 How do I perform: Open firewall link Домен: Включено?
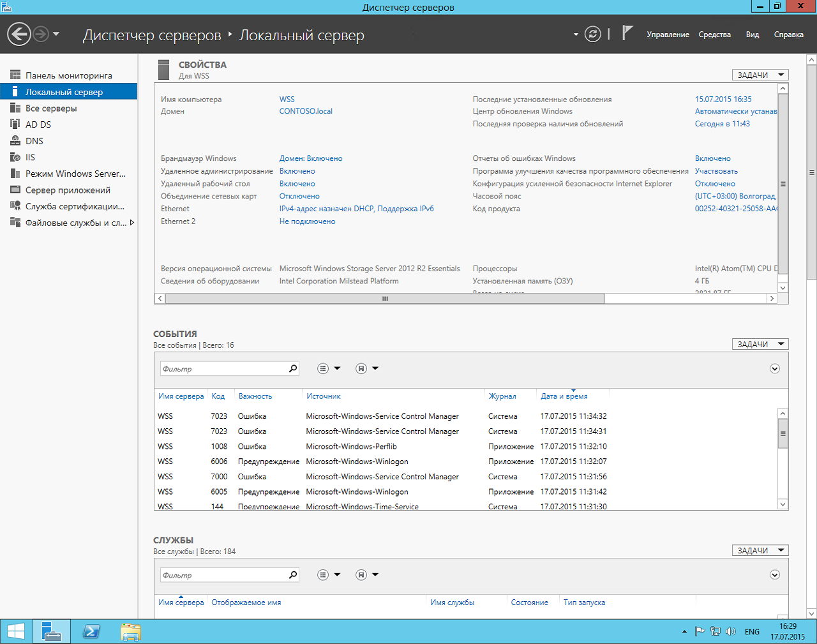[311, 158]
